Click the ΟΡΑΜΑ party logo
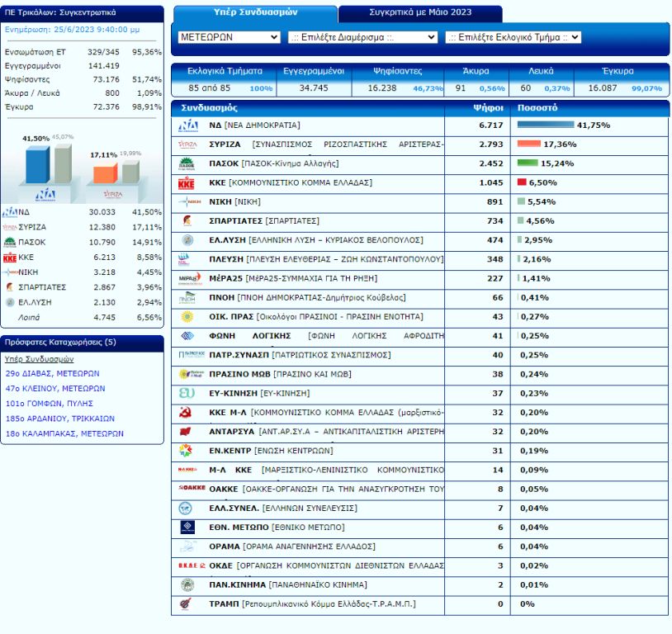 click(x=187, y=546)
